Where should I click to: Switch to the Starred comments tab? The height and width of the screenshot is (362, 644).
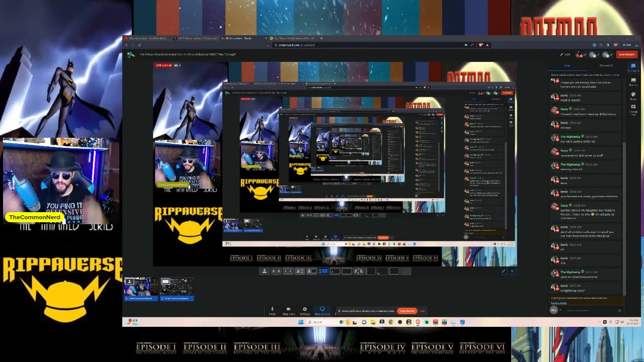(x=606, y=65)
